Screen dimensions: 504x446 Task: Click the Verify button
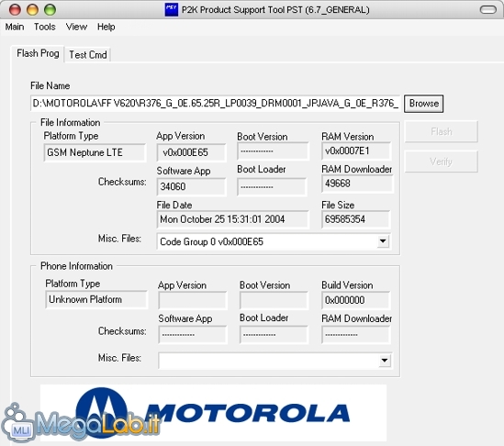click(441, 162)
